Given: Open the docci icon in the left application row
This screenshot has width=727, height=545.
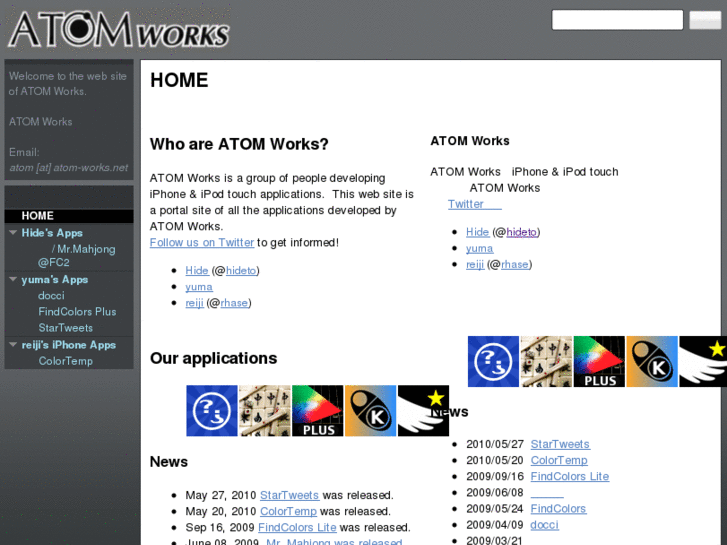Looking at the screenshot, I should point(212,410).
